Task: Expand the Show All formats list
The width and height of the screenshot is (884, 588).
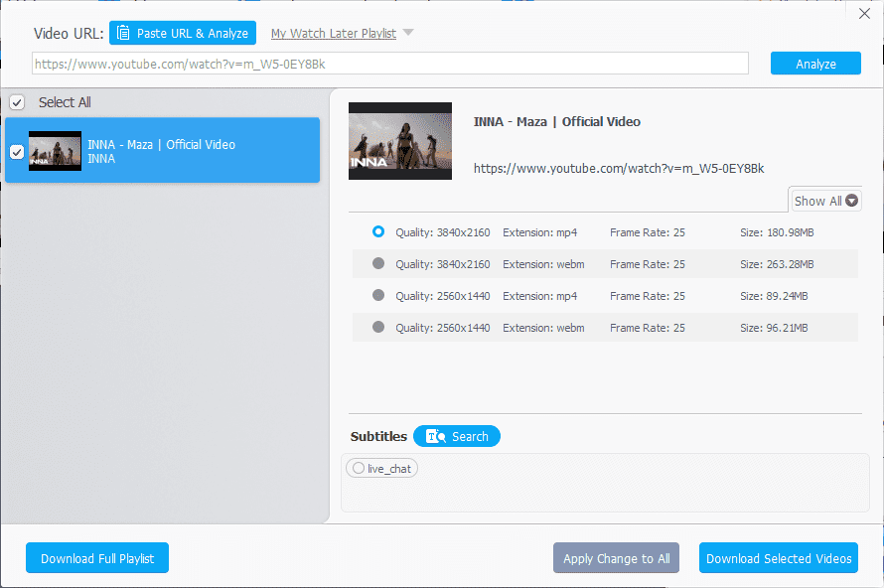Action: [x=826, y=201]
